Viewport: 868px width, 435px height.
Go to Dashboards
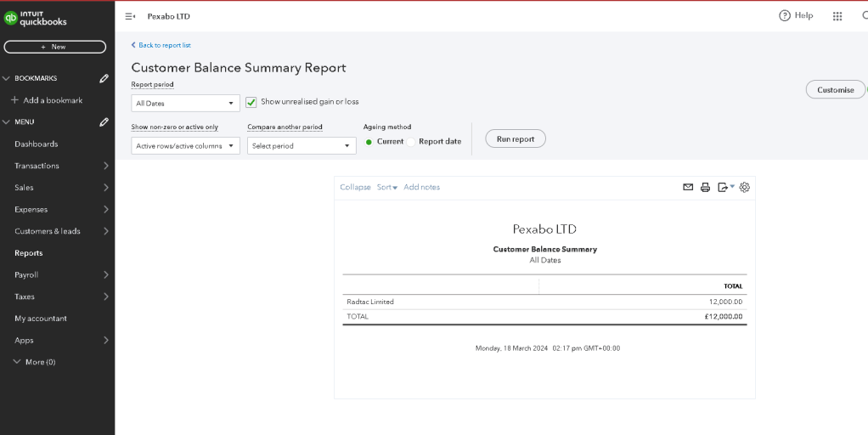(x=36, y=144)
